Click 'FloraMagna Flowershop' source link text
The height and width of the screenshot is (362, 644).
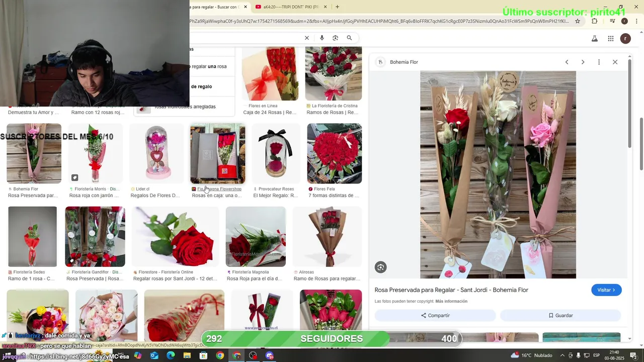pyautogui.click(x=219, y=189)
